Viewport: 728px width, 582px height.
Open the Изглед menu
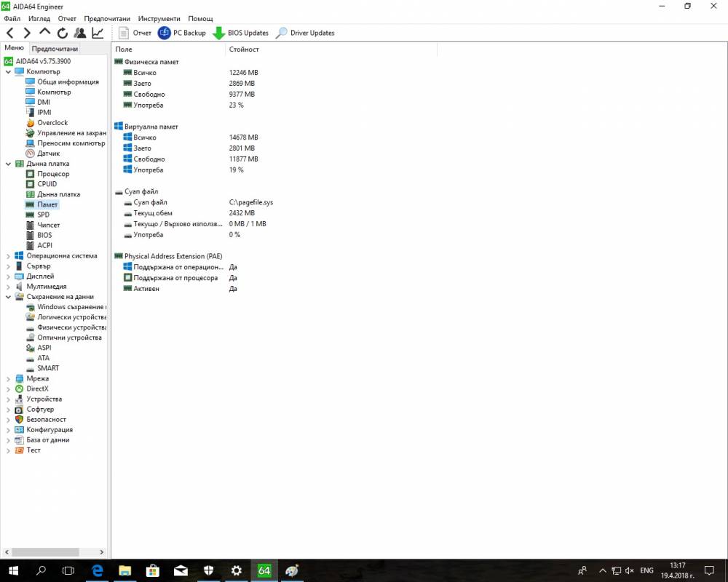[39, 19]
